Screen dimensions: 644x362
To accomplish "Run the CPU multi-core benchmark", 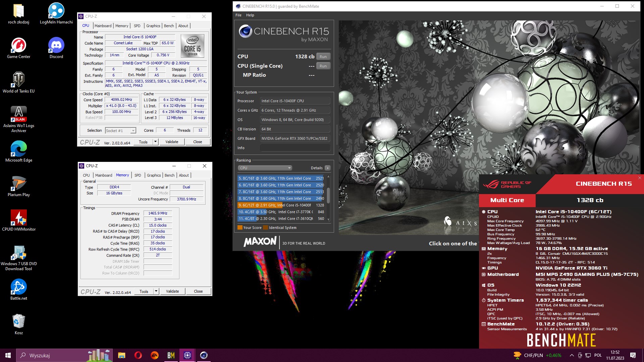I will pyautogui.click(x=323, y=57).
